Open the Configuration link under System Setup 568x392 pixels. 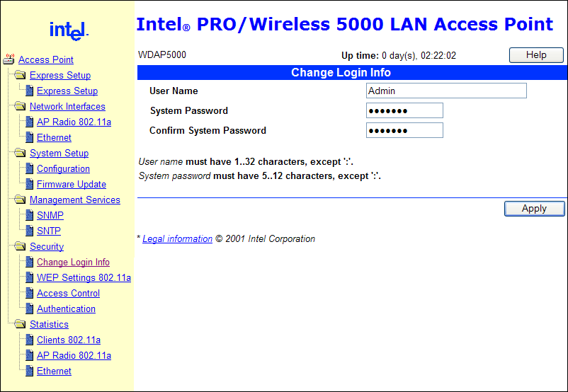63,168
